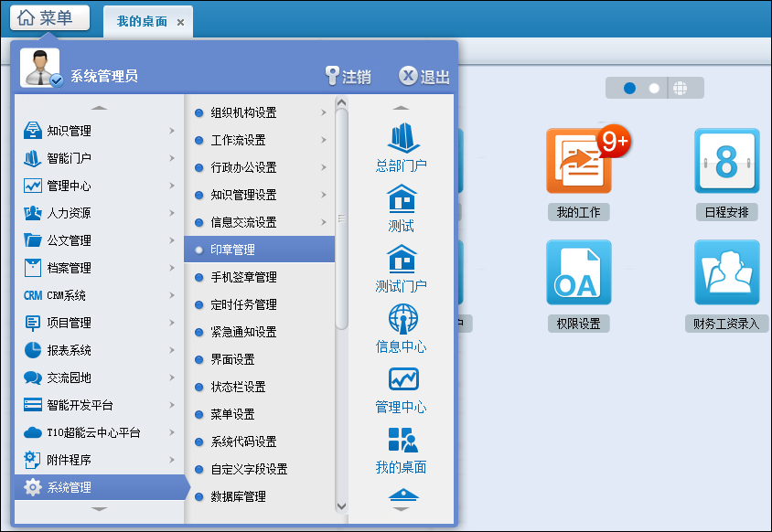Image resolution: width=772 pixels, height=532 pixels.
Task: Click the 注销 logout button
Action: click(348, 77)
